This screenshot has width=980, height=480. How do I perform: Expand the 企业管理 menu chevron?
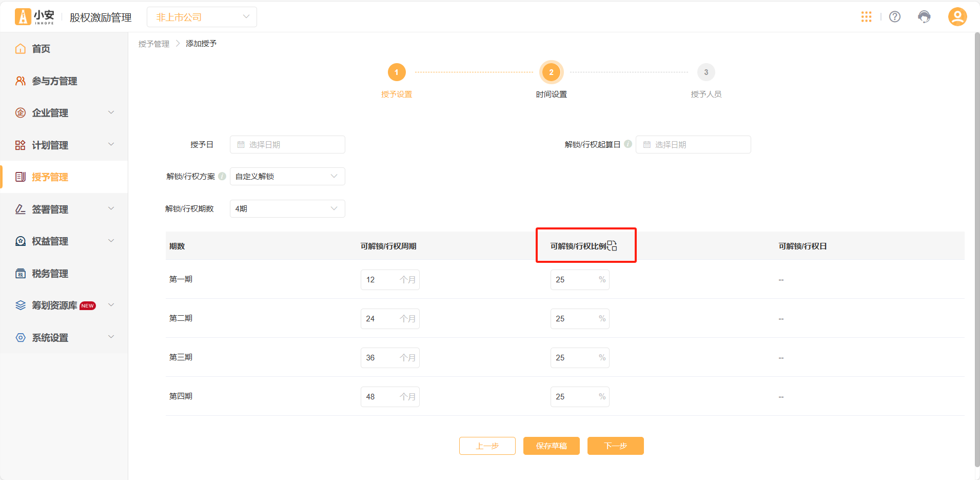111,112
